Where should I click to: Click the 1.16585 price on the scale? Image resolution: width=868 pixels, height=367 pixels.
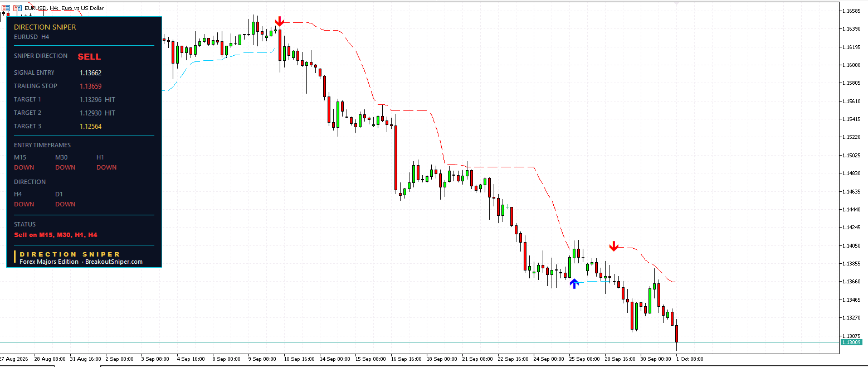852,11
